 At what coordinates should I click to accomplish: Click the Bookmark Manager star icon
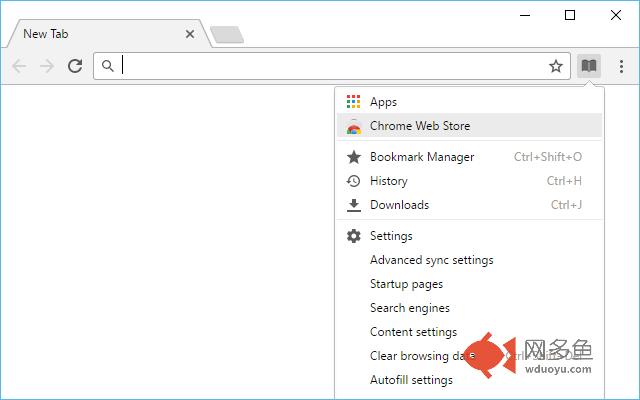[x=353, y=157]
